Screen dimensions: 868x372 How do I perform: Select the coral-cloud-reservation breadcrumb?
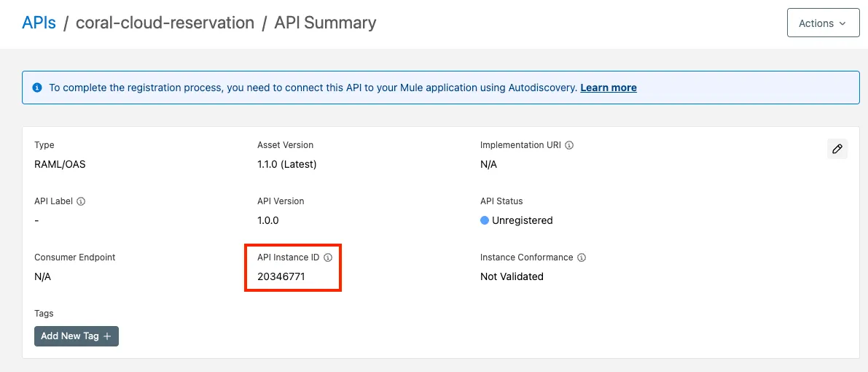click(165, 23)
